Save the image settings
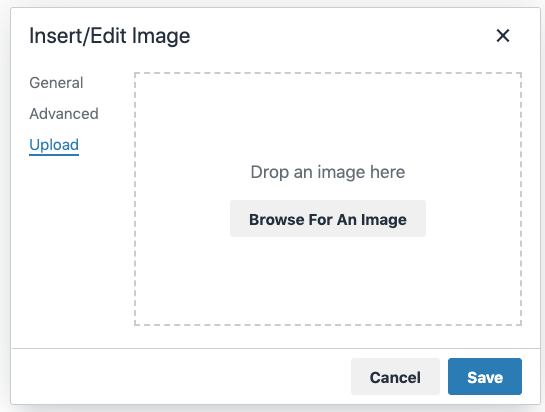This screenshot has height=412, width=545. tap(485, 377)
